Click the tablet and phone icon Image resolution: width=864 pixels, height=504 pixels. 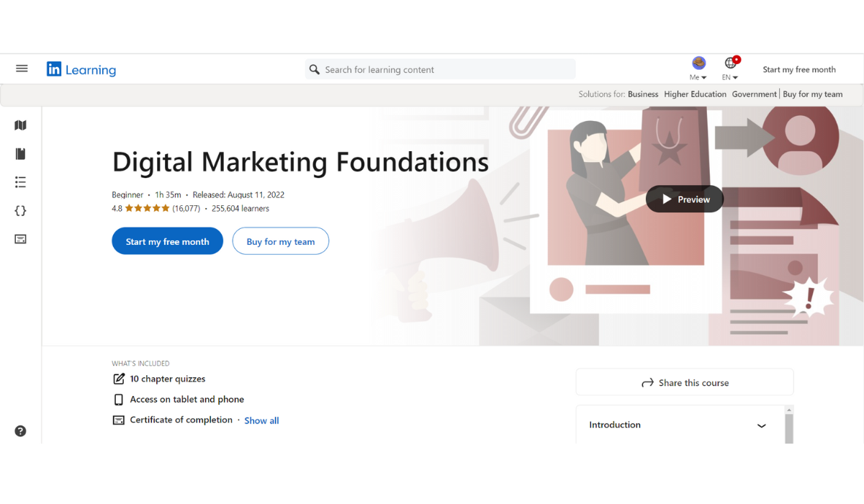(x=119, y=400)
